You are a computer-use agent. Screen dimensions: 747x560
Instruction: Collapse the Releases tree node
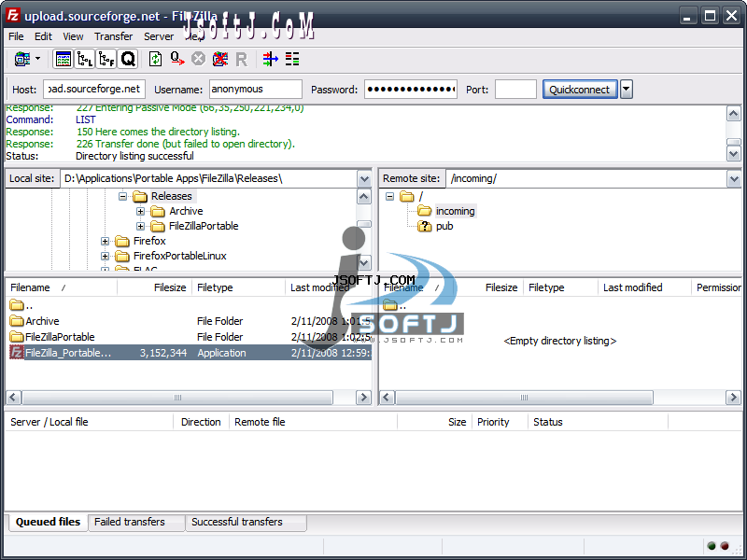click(123, 196)
